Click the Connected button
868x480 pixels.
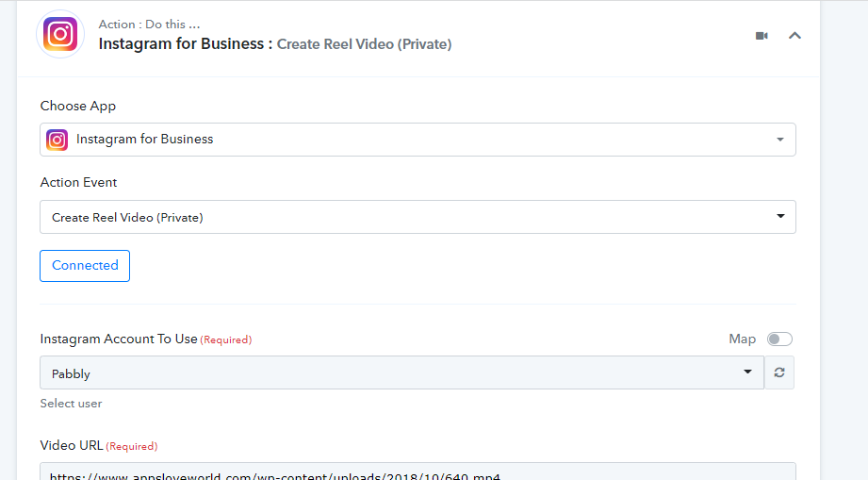85,266
